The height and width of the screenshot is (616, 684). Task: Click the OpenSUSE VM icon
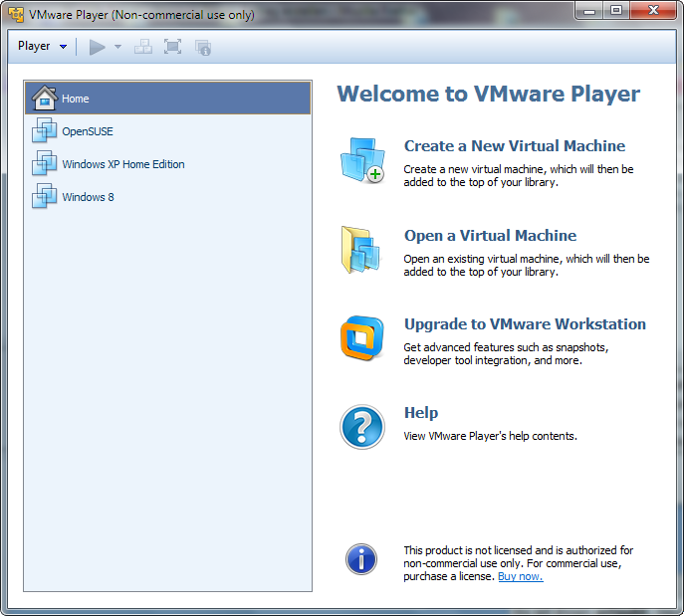coord(44,130)
